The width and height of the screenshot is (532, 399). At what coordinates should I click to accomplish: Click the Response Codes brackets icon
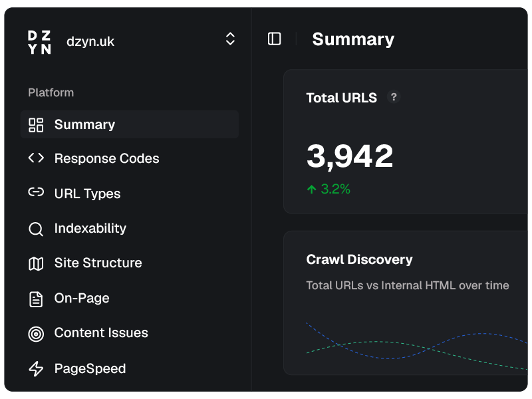(36, 158)
